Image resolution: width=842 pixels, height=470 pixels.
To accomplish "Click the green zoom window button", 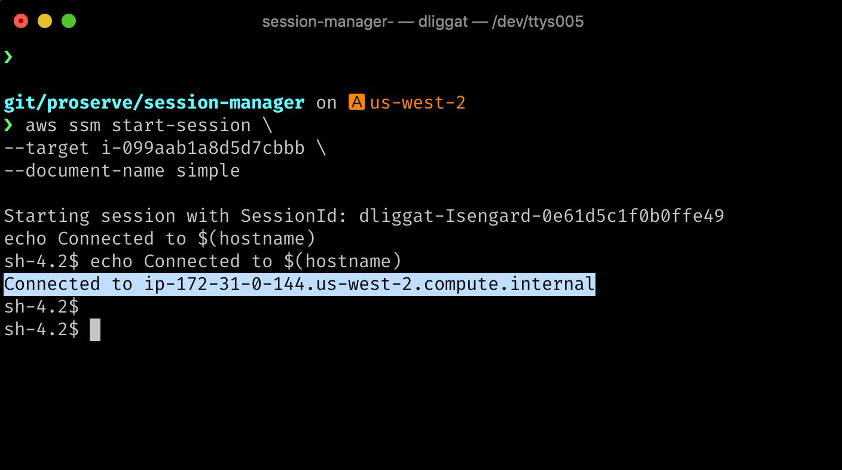I will (69, 21).
